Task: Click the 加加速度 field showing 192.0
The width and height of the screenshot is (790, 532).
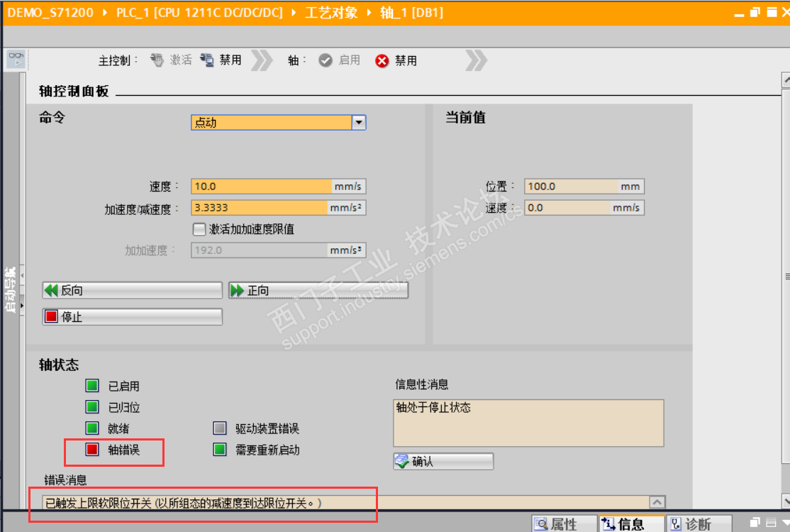Action: point(260,250)
